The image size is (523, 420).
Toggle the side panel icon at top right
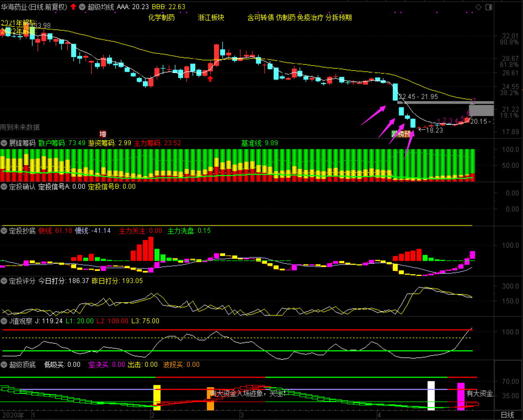coord(489,7)
